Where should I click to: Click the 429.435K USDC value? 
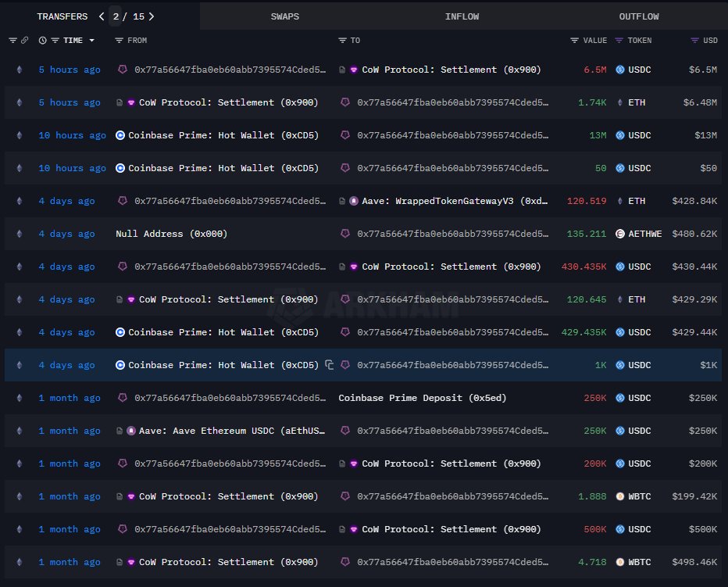[583, 332]
